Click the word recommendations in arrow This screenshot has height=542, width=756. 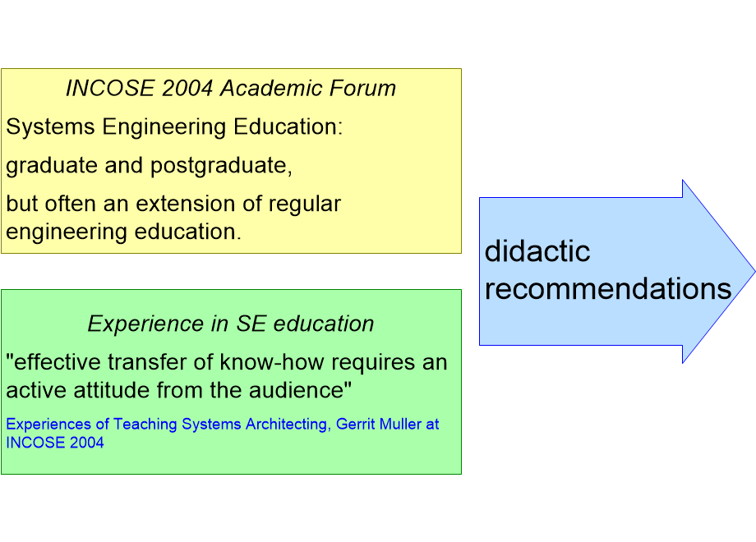(608, 288)
